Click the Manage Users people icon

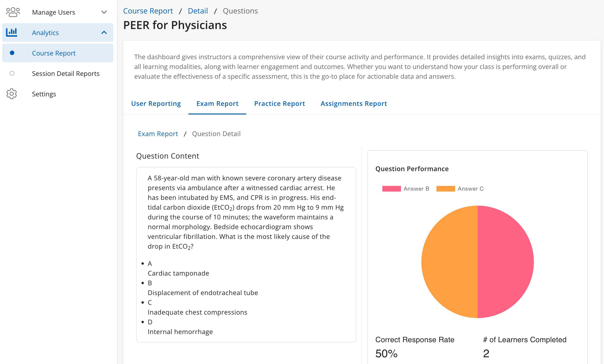coord(13,12)
